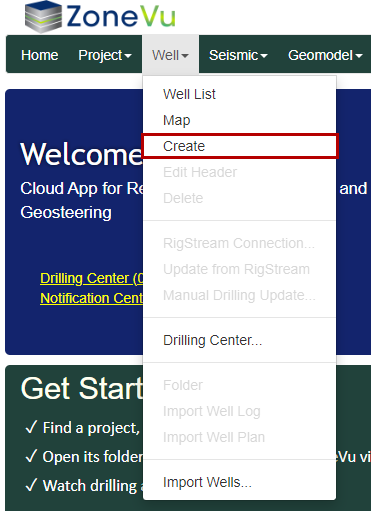Collapse the Well dropdown menu
This screenshot has height=511, width=371.
(171, 55)
